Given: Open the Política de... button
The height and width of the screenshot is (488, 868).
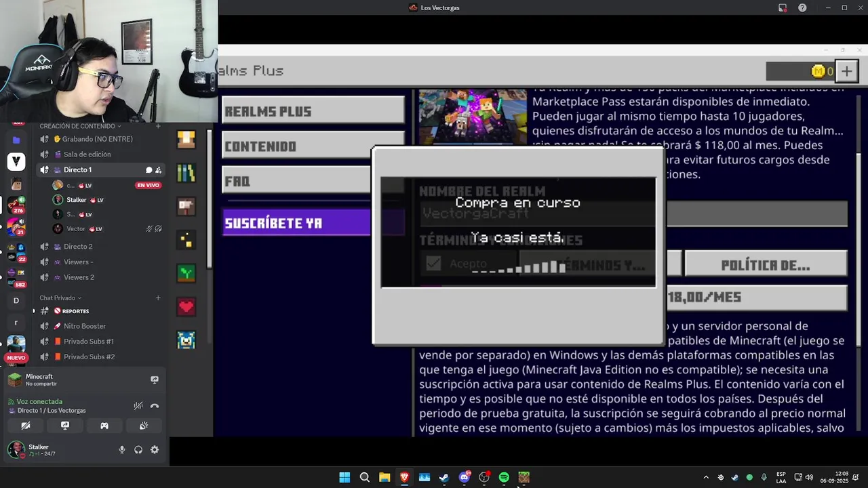Looking at the screenshot, I should coord(766,265).
